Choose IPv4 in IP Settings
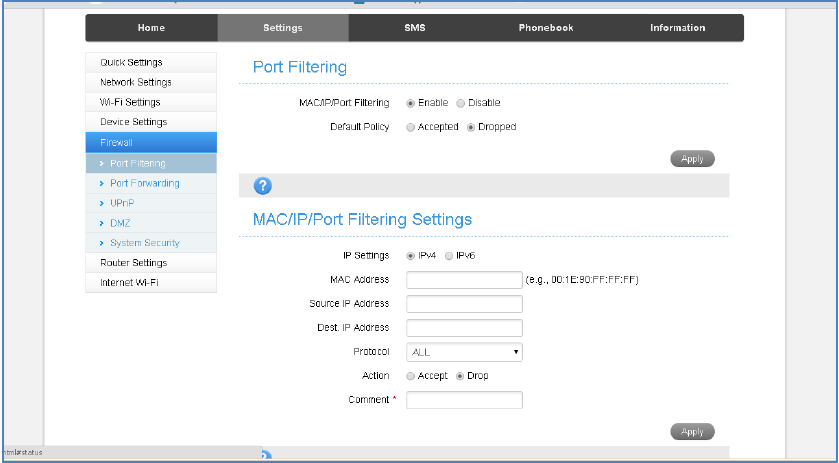This screenshot has width=839, height=463. tap(410, 256)
